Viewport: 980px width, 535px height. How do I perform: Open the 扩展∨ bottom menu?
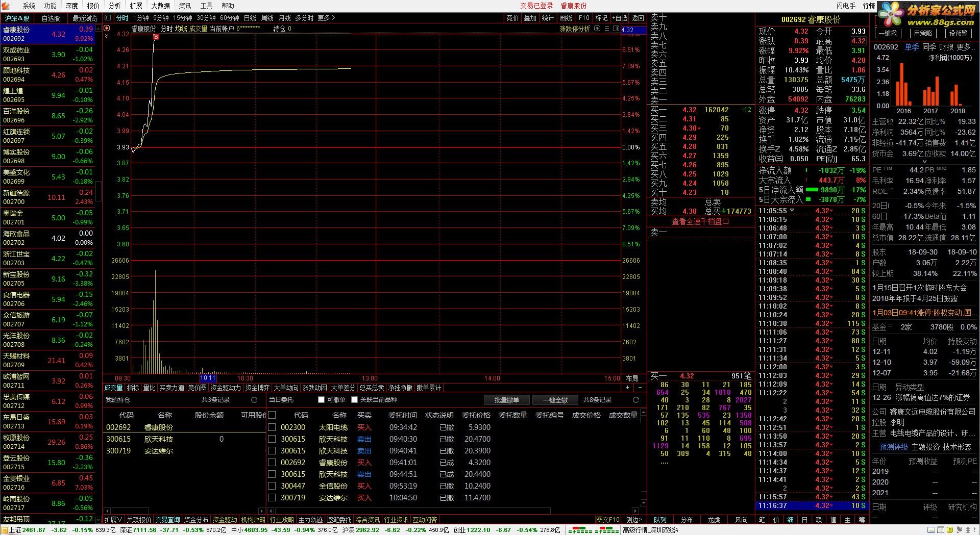113,520
